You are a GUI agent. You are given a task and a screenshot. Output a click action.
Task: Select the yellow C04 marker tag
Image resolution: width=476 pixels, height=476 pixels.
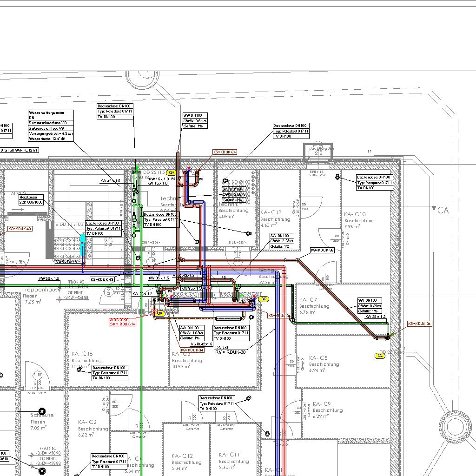point(160,314)
